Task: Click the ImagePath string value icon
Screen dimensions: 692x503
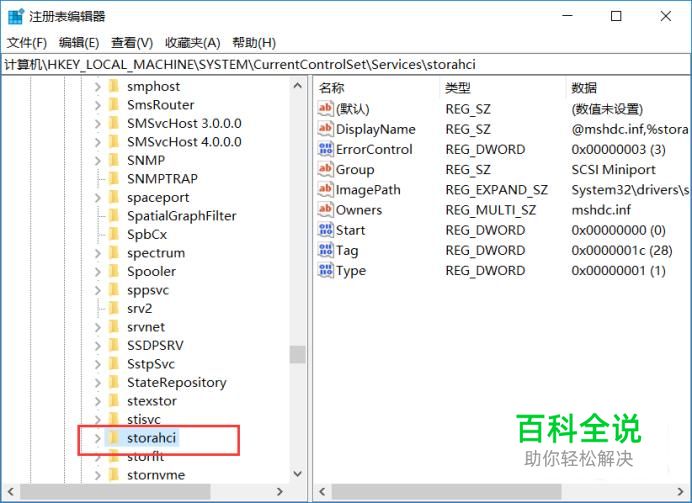Action: pos(326,190)
